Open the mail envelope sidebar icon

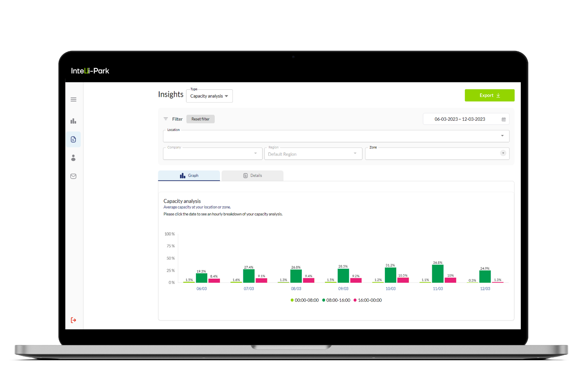(73, 176)
